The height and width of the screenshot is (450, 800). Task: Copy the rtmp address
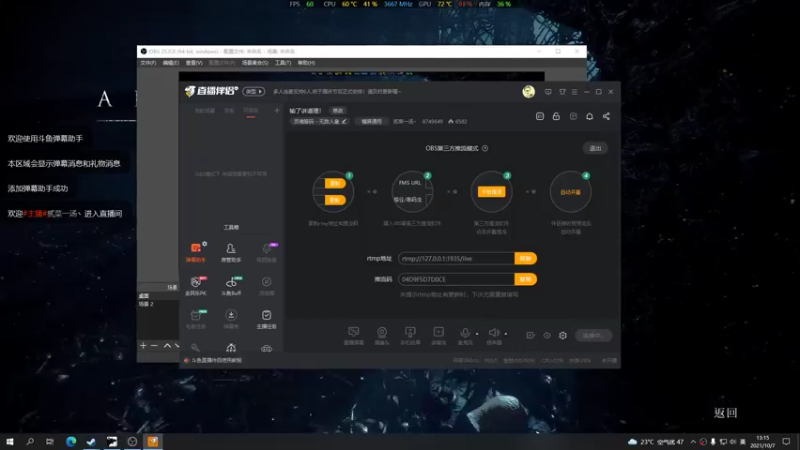(526, 259)
